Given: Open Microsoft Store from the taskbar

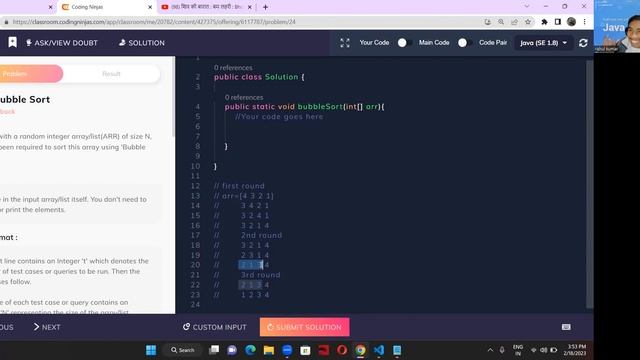Looking at the screenshot, I should (305, 350).
